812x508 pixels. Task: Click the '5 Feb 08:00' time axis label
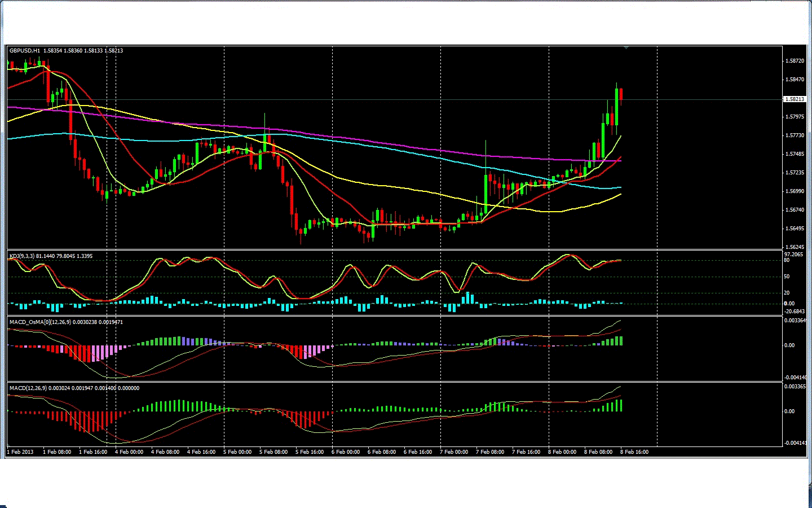tap(273, 452)
